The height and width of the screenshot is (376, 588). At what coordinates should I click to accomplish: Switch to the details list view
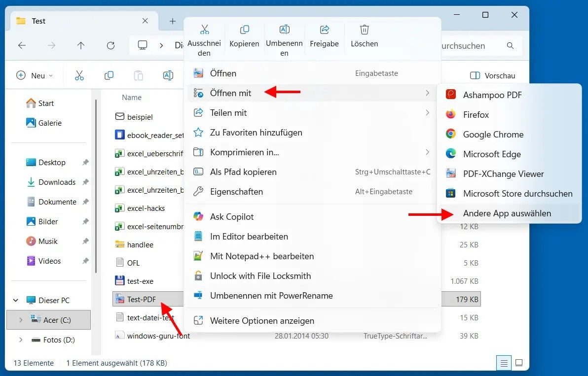(x=504, y=363)
